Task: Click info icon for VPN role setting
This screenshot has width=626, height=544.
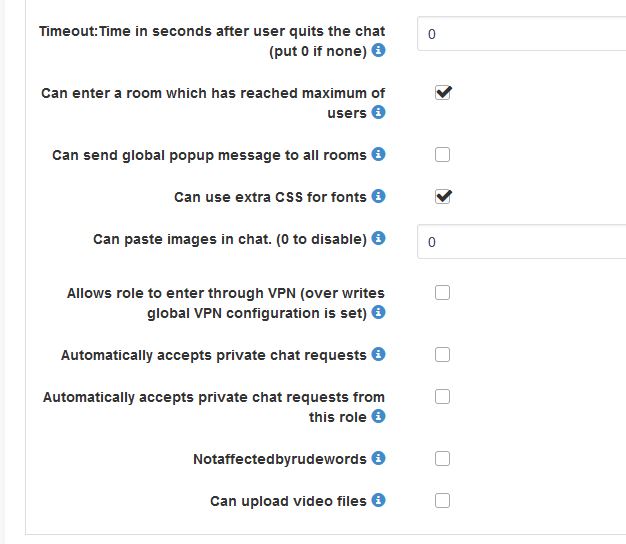Action: (378, 313)
